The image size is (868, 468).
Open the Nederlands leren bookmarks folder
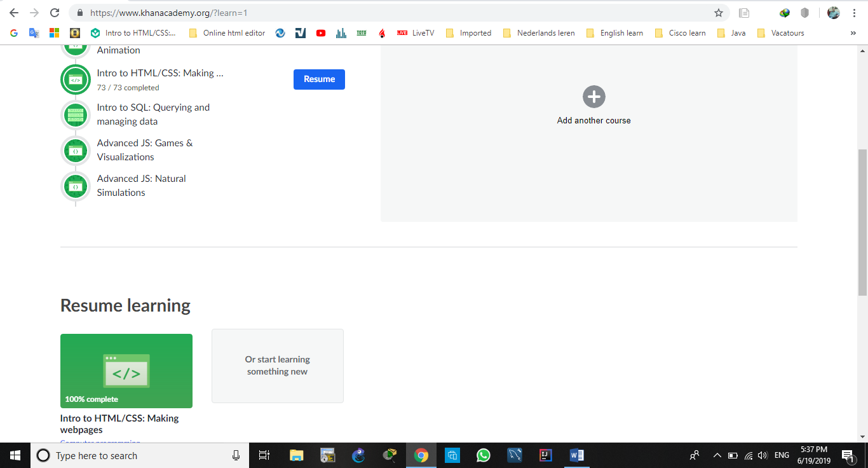[x=539, y=33]
